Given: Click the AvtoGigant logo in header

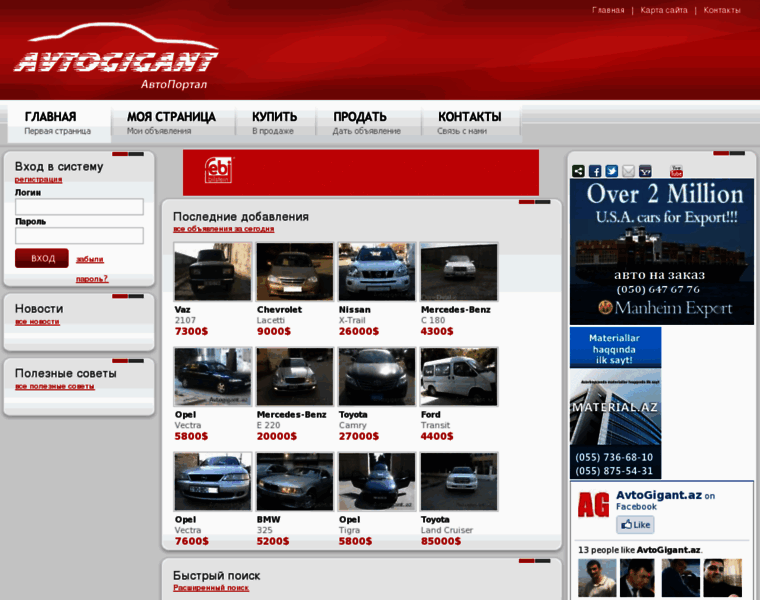Looking at the screenshot, I should tap(116, 56).
